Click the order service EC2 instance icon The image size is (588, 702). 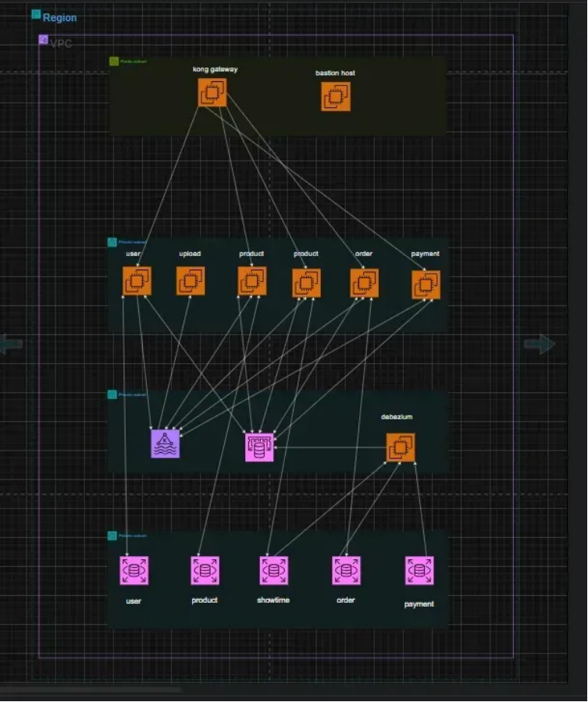tap(364, 283)
